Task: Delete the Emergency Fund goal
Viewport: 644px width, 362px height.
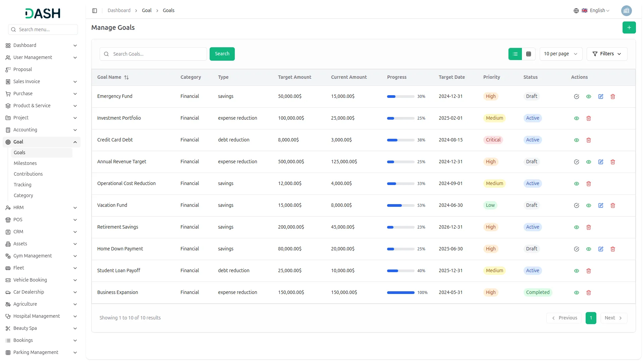Action: 612,97
